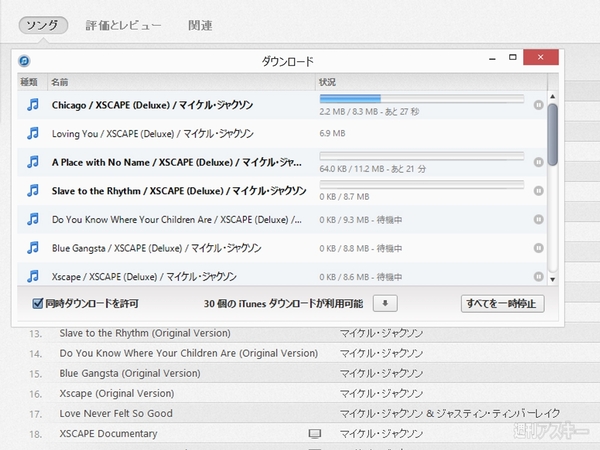The image size is (600, 450).
Task: Select Chicago / XSCAPE (Deluxe) download row
Action: coord(282,105)
